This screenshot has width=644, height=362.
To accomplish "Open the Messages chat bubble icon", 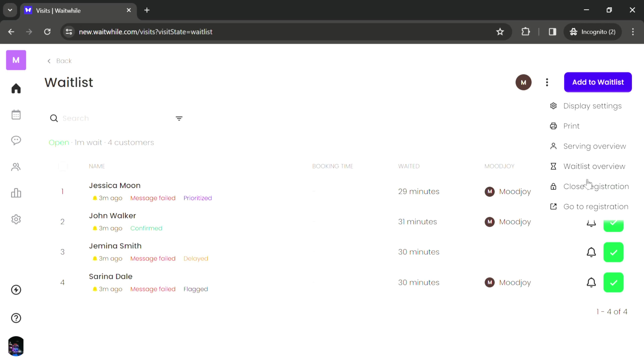I will pyautogui.click(x=16, y=140).
